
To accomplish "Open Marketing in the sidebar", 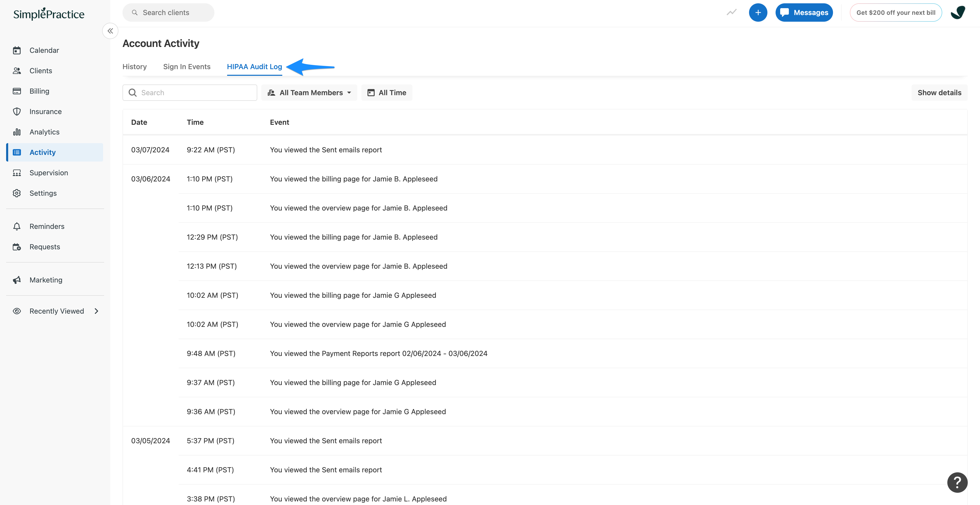I will (x=55, y=280).
